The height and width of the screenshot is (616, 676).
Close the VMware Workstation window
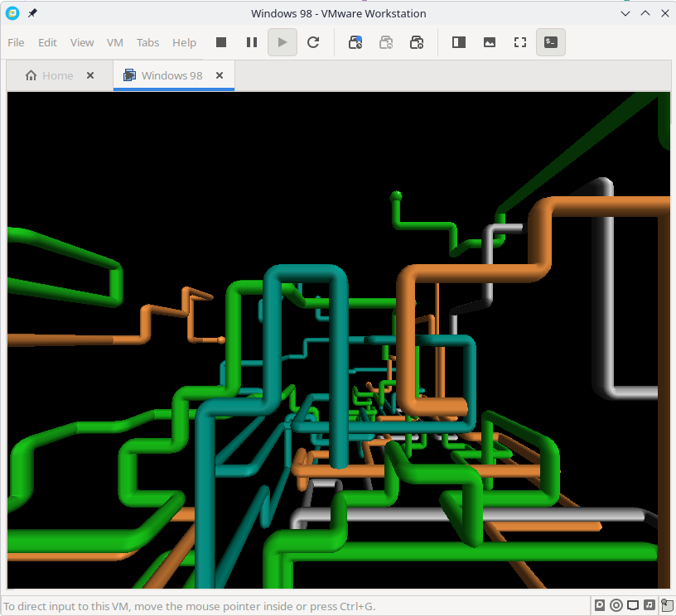pos(664,13)
